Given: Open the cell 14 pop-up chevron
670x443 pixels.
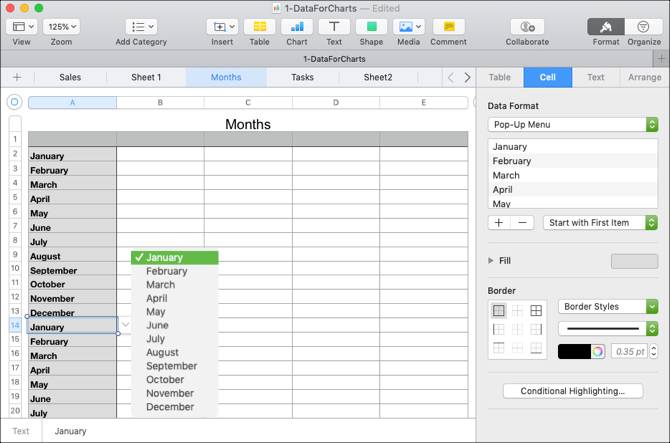Looking at the screenshot, I should pos(125,325).
